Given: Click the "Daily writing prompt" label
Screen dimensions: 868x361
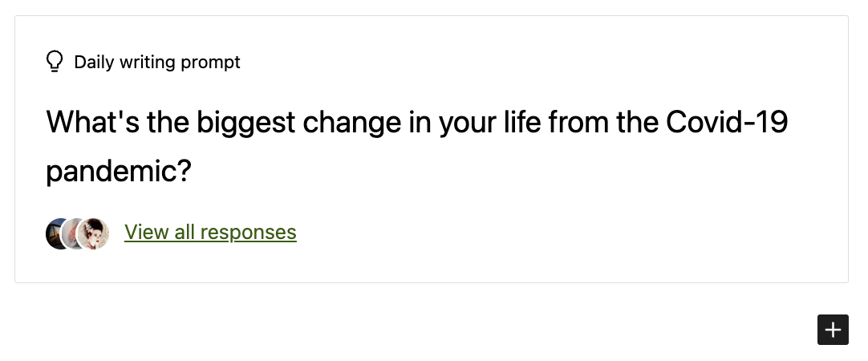Looking at the screenshot, I should (157, 62).
